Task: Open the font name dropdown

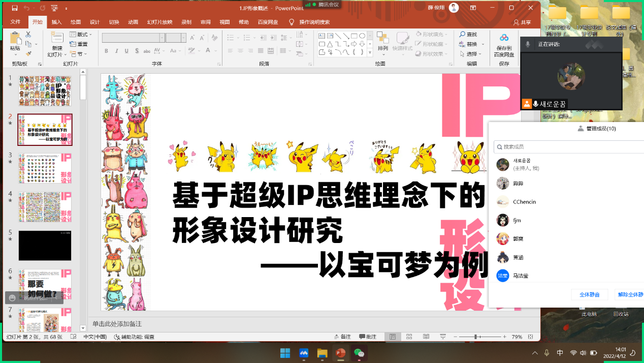Action: click(x=162, y=38)
